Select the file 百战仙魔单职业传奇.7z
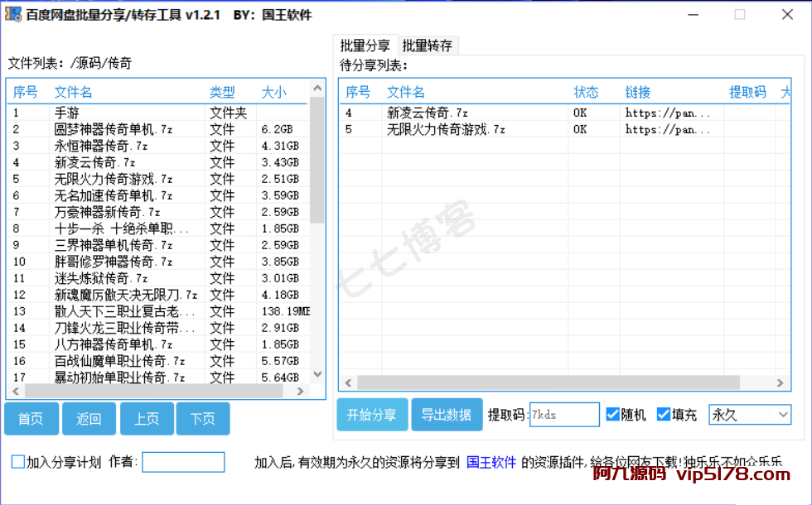This screenshot has width=812, height=505. (x=158, y=361)
